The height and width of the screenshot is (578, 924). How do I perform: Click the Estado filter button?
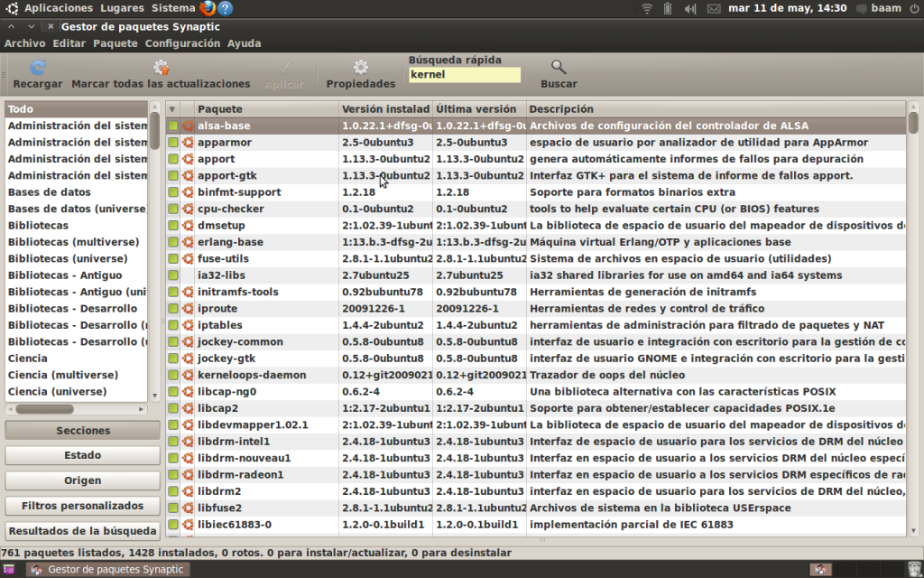point(82,455)
